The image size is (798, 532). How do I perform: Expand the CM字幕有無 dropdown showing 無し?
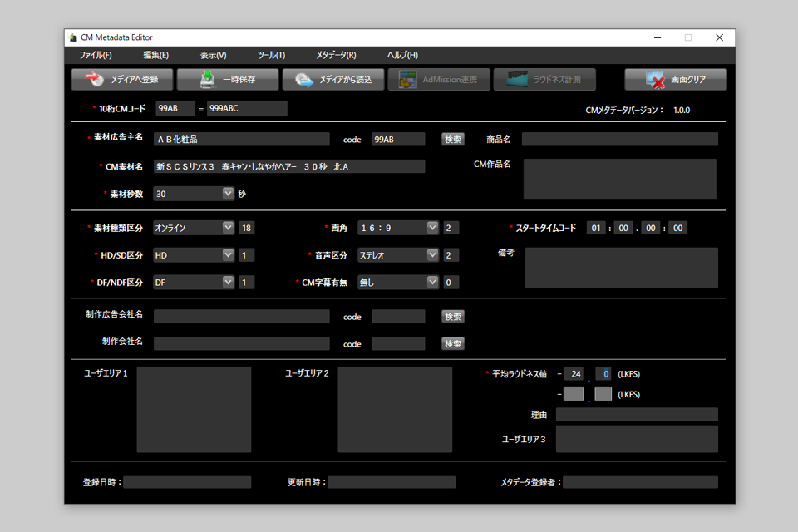coord(432,282)
